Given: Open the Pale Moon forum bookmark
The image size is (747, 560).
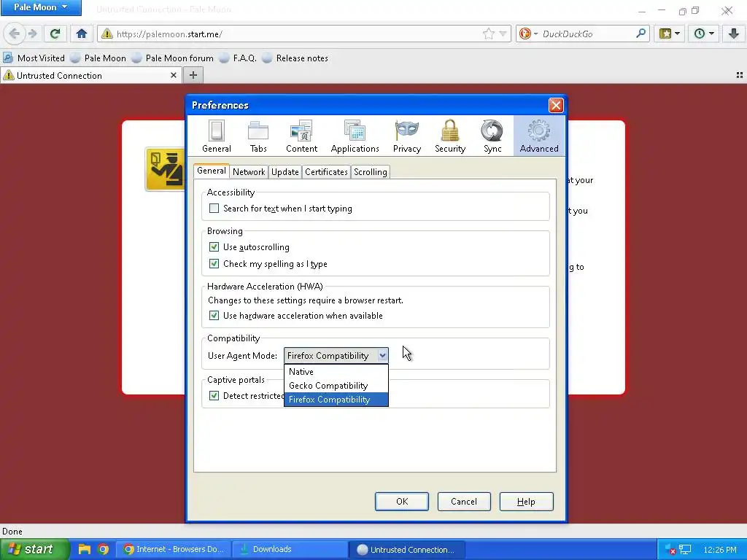Looking at the screenshot, I should click(x=173, y=58).
